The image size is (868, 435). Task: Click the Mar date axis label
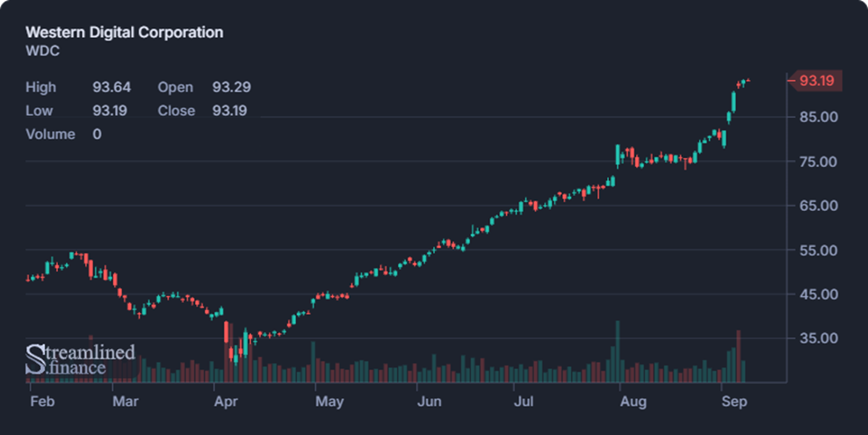click(126, 402)
